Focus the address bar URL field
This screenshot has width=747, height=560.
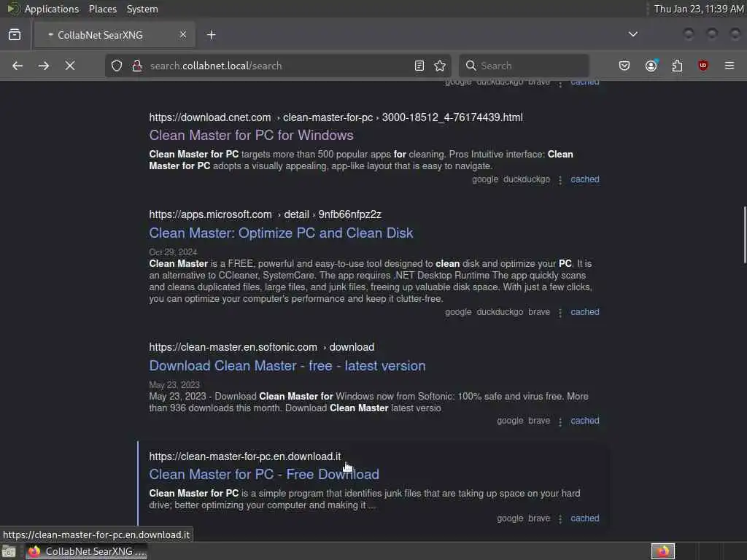(x=279, y=66)
